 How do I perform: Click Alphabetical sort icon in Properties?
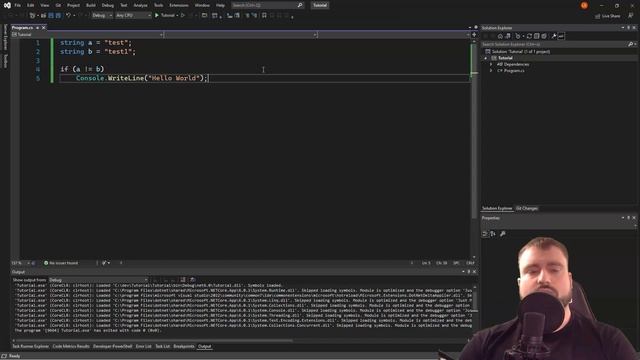[493, 233]
